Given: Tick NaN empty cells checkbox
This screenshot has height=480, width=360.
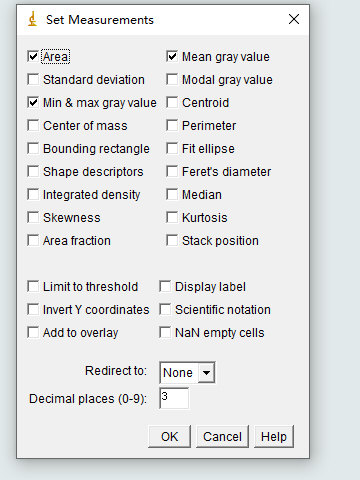Looking at the screenshot, I should point(165,332).
